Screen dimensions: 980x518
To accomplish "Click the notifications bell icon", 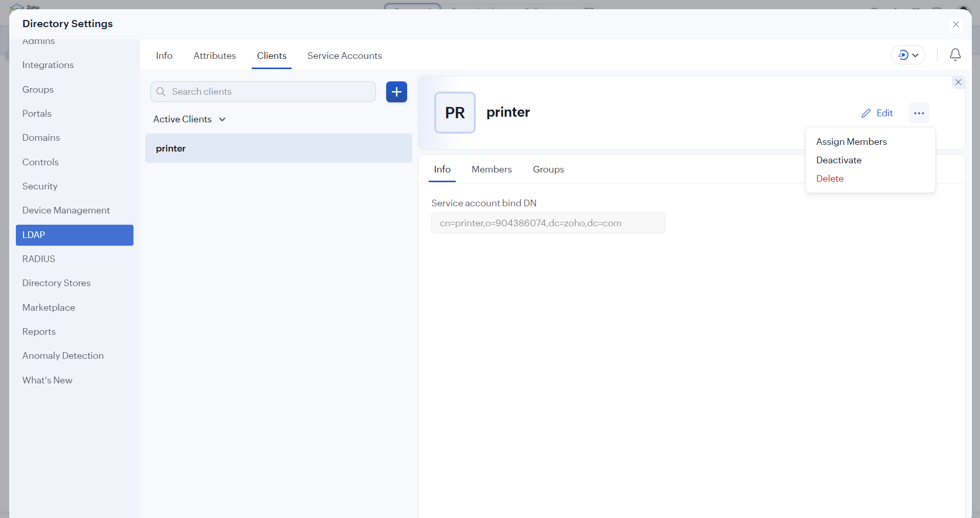I will coord(955,55).
